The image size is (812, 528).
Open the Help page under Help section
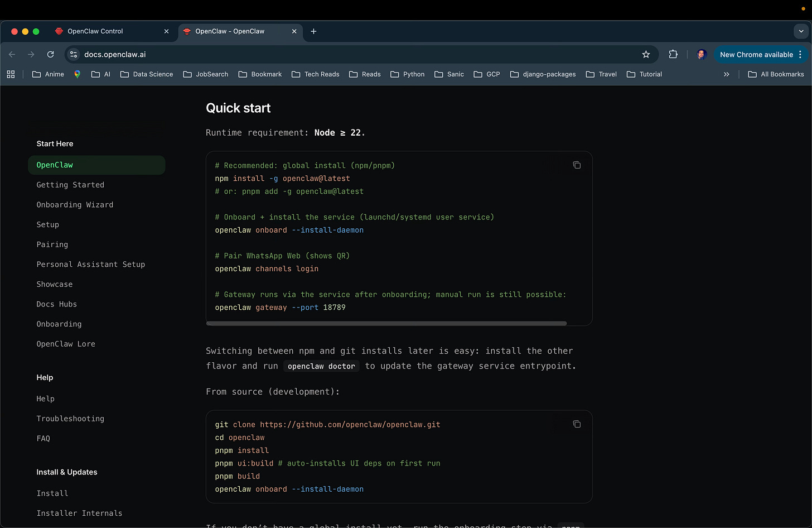coord(45,399)
